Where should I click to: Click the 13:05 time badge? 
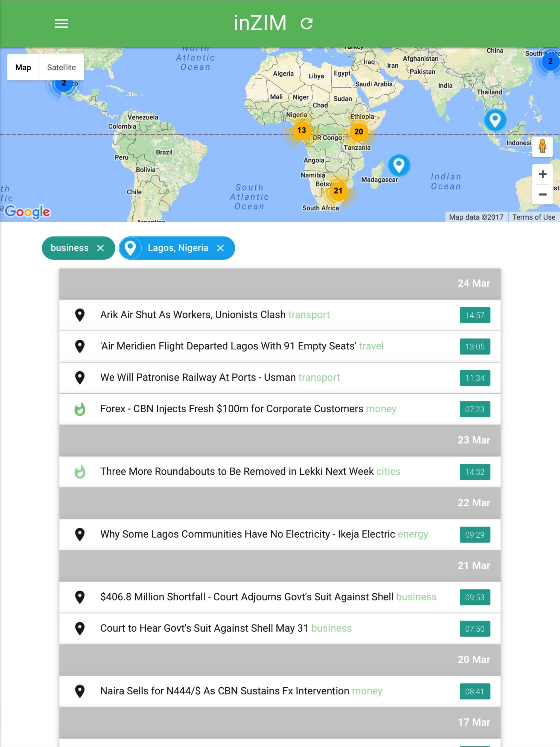(x=474, y=347)
